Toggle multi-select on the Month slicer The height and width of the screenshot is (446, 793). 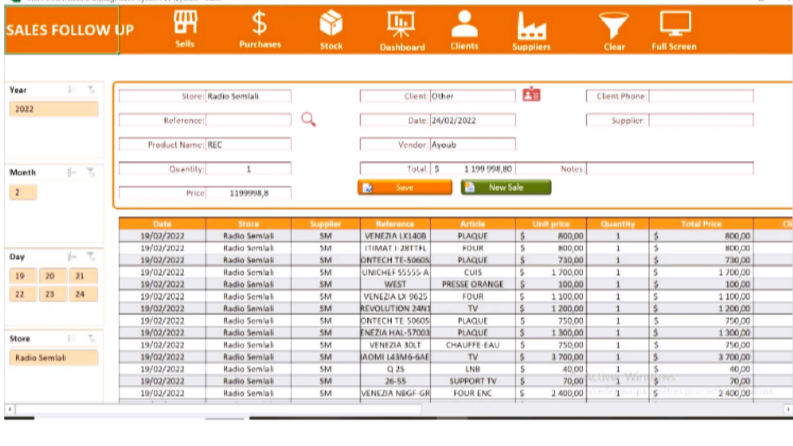point(72,172)
